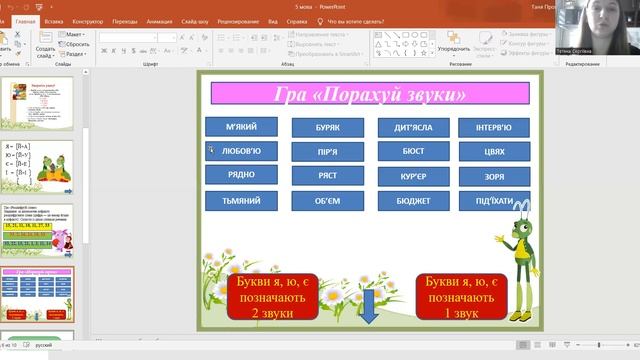Open the Слайд-шоу ribbon tab
The image size is (640, 360).
pos(195,22)
